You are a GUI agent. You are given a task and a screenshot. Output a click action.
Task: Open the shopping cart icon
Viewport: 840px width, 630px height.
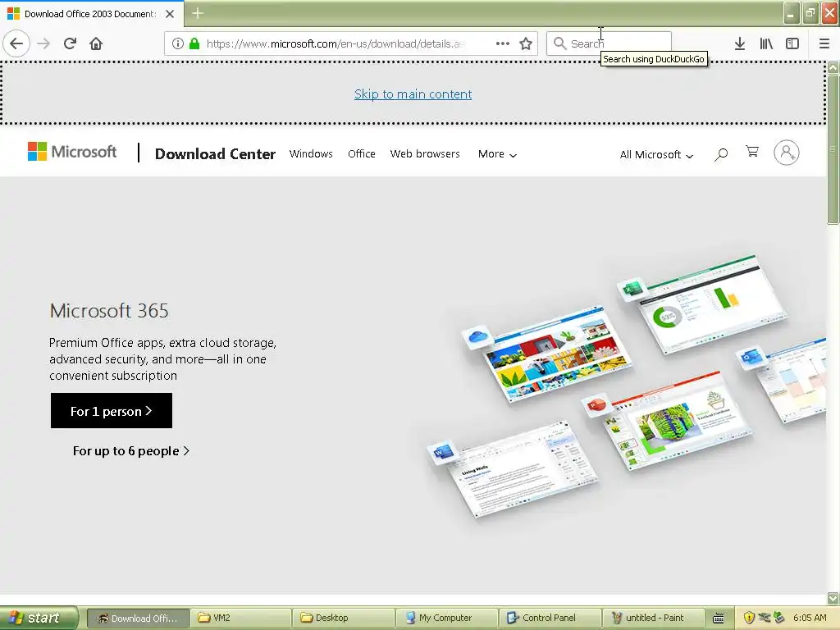752,152
